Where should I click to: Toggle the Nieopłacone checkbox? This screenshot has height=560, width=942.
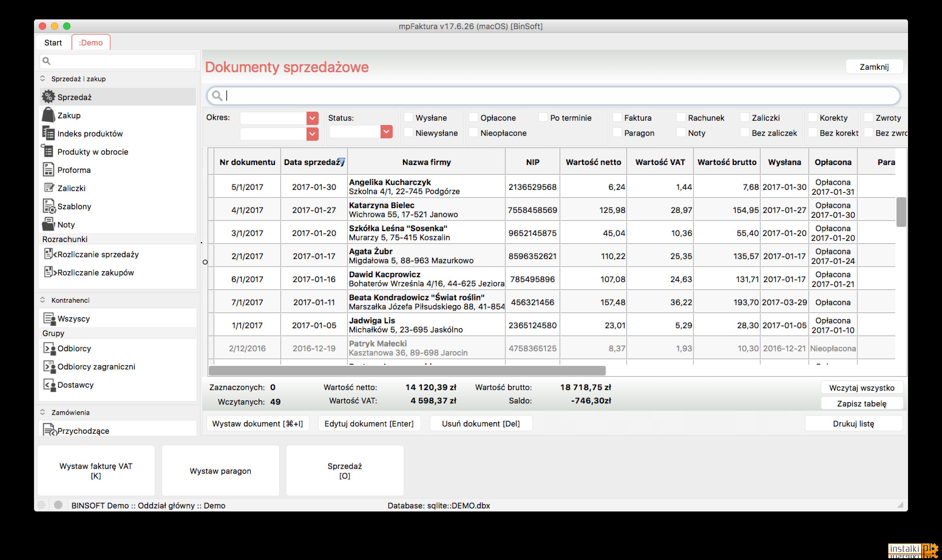click(473, 133)
